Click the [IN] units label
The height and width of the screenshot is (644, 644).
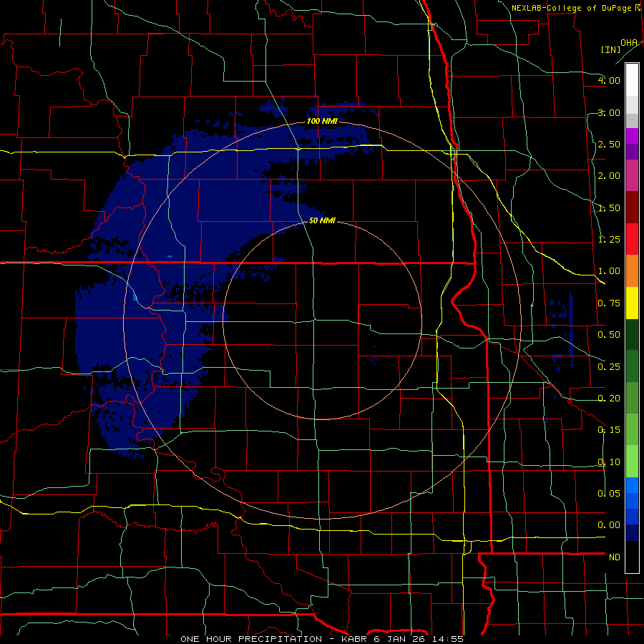pyautogui.click(x=611, y=49)
